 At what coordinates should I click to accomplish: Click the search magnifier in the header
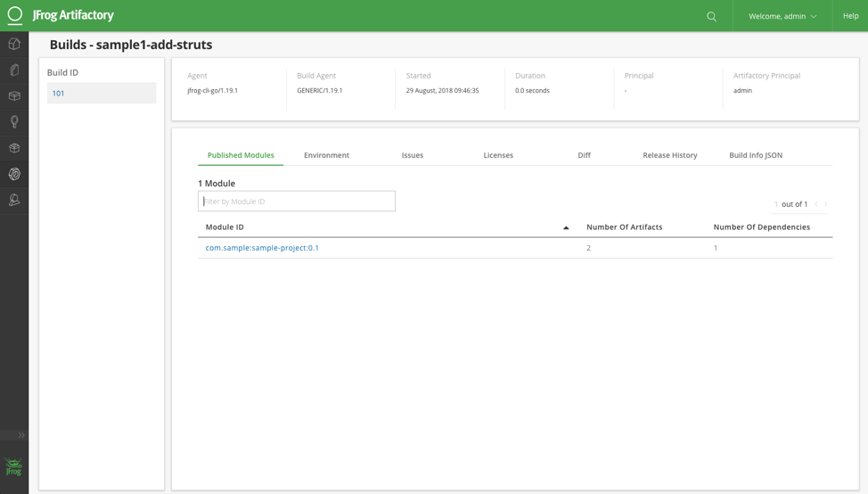(x=711, y=16)
